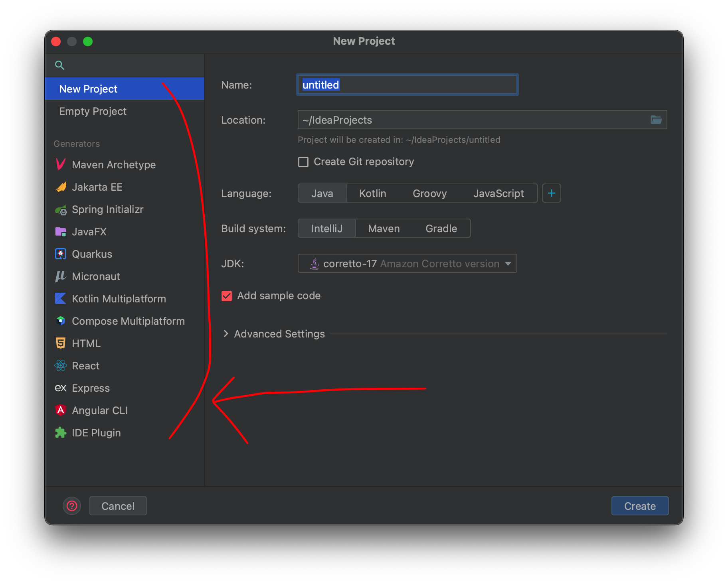Image resolution: width=728 pixels, height=584 pixels.
Task: Select the Compose Multiplatform label
Action: click(x=128, y=321)
